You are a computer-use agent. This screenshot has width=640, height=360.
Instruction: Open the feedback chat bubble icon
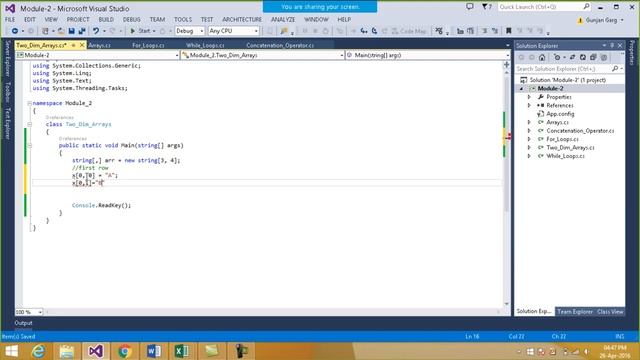pos(470,7)
